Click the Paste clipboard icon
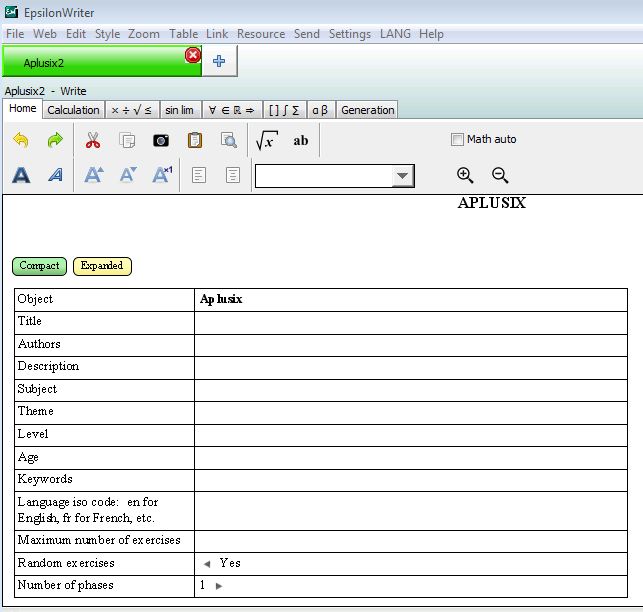 point(195,140)
